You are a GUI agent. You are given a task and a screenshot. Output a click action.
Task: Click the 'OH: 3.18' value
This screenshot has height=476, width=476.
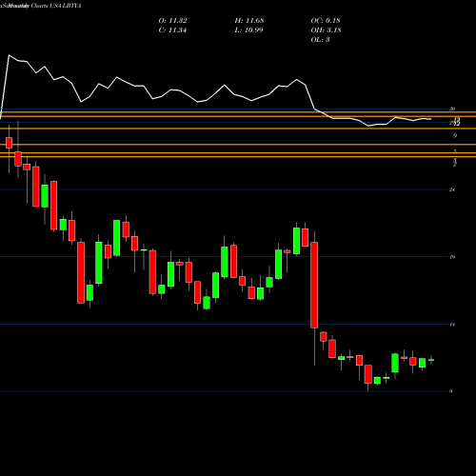coord(326,30)
